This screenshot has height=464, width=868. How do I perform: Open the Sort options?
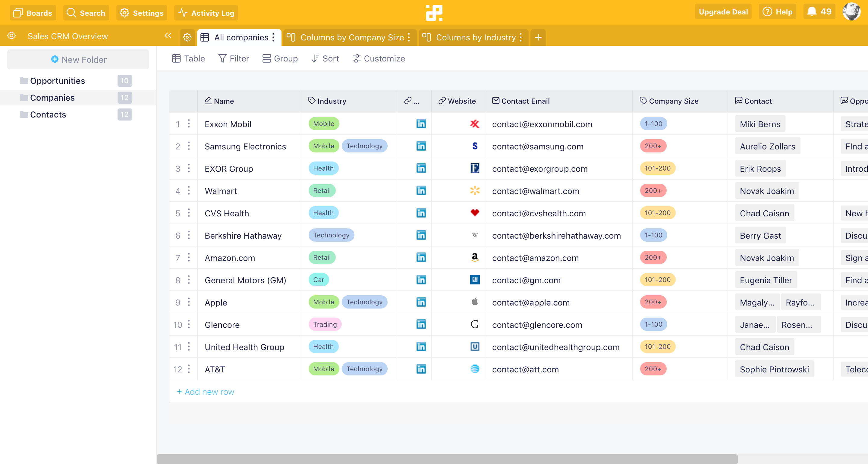pyautogui.click(x=325, y=59)
